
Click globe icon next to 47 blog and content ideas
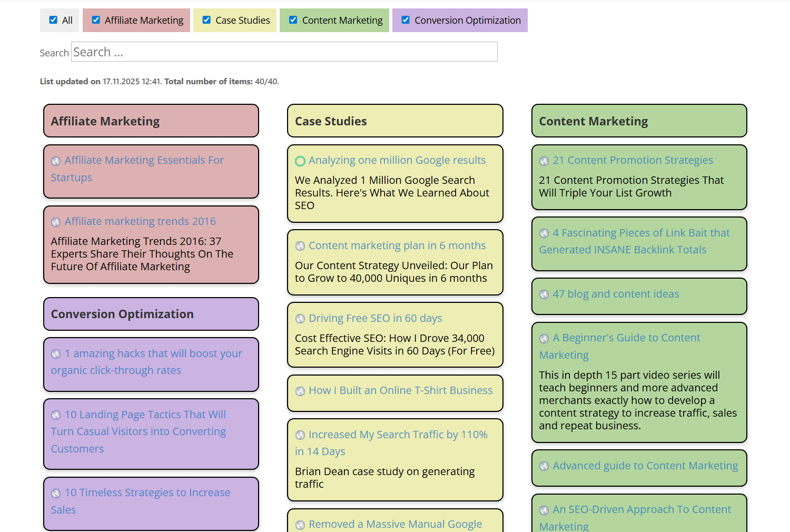point(544,294)
